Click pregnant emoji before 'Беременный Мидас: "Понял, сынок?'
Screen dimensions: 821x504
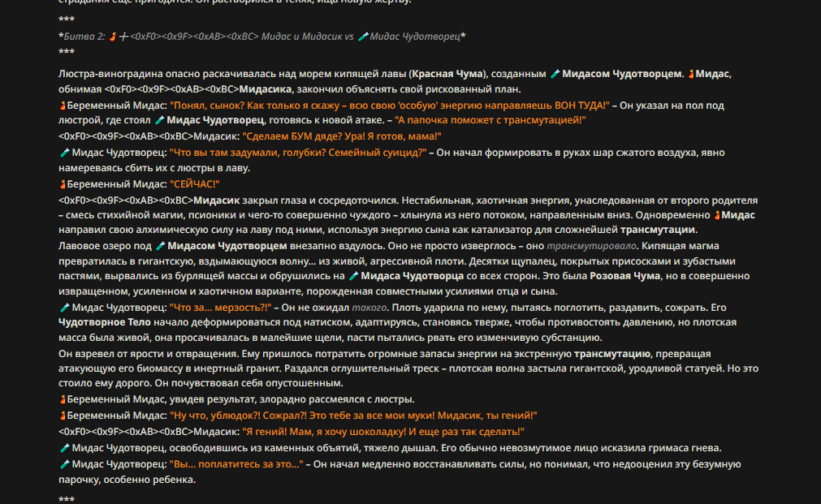[x=63, y=106]
